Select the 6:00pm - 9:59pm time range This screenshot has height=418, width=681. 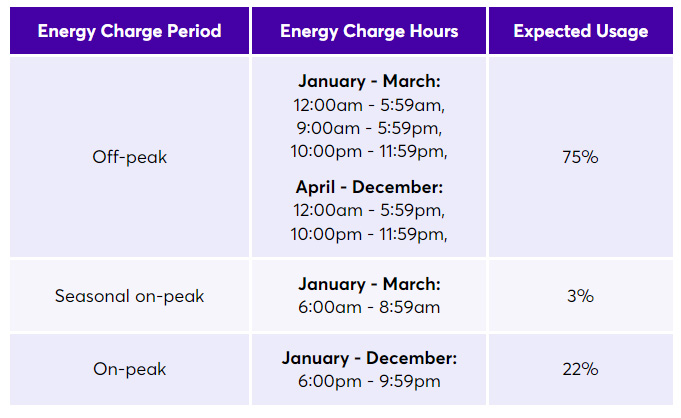point(369,381)
